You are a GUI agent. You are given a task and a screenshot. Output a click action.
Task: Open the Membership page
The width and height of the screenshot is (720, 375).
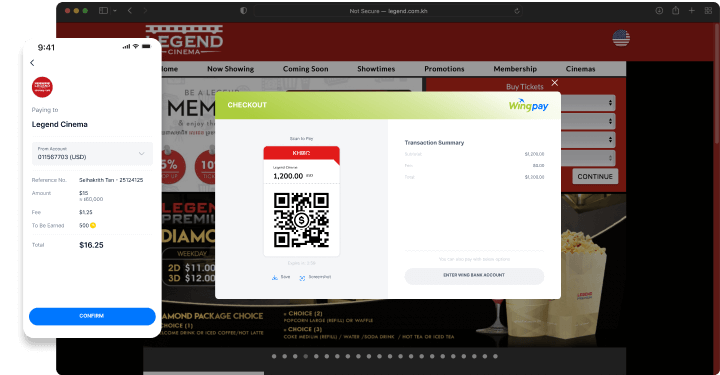[515, 69]
